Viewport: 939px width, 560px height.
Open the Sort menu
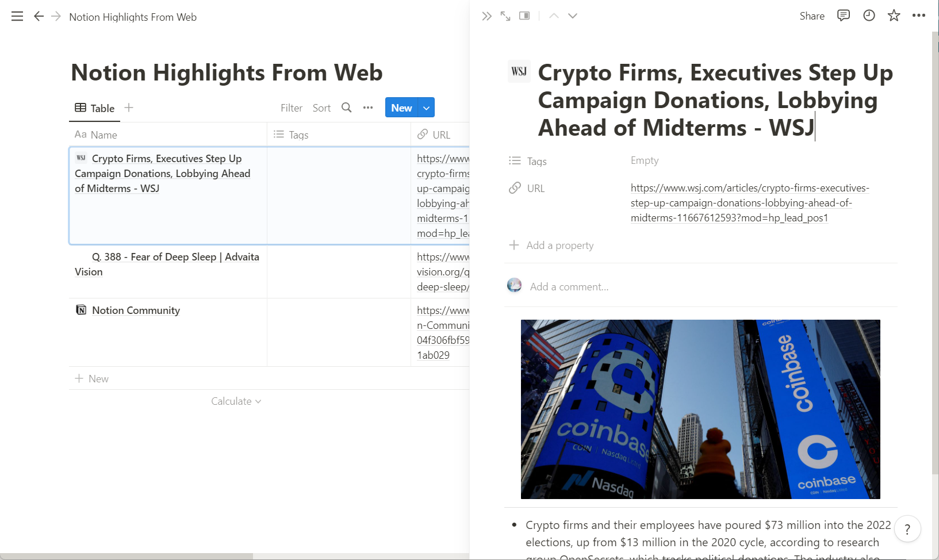321,108
